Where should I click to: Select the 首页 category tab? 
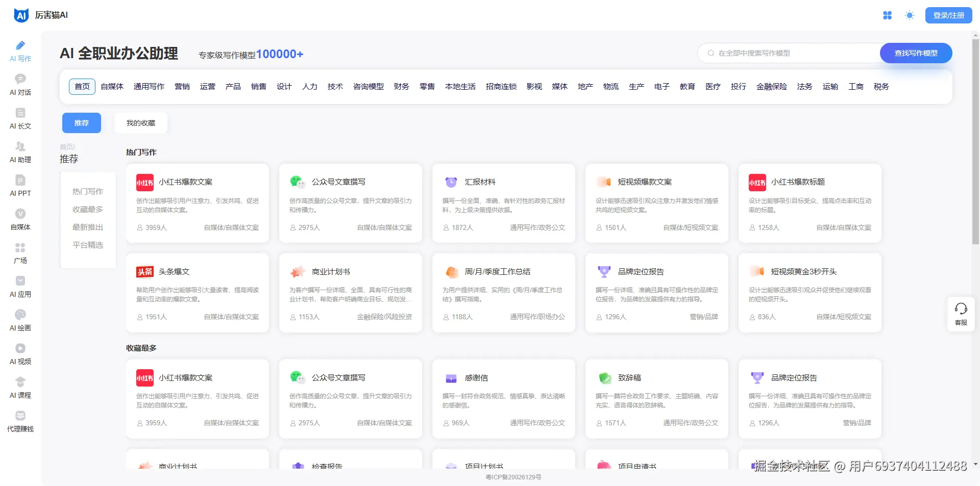[x=82, y=87]
